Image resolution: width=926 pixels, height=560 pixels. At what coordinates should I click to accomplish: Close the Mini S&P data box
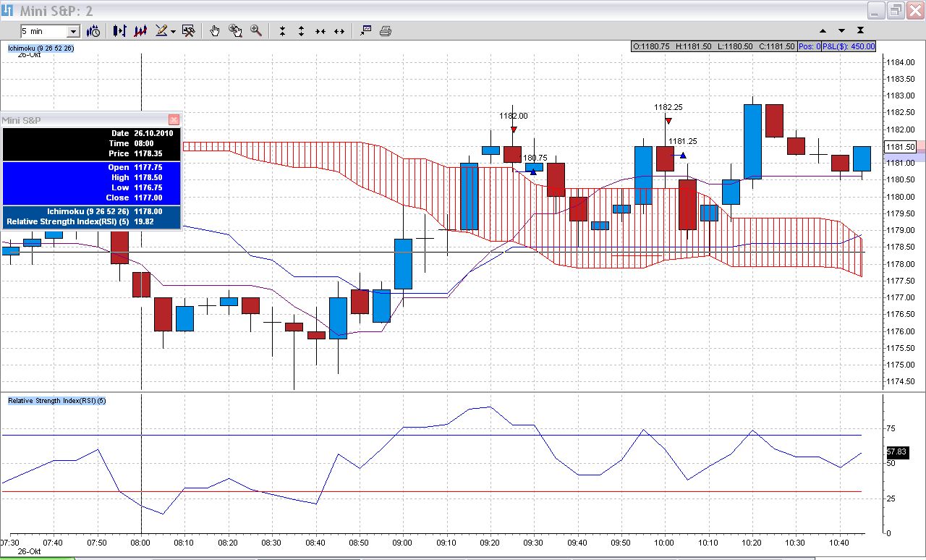174,120
